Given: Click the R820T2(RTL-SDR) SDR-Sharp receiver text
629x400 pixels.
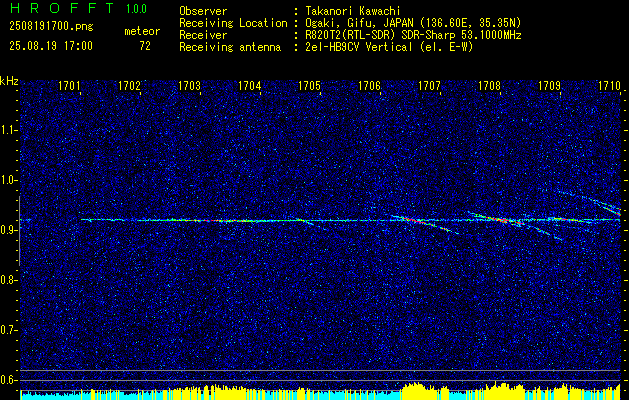Looking at the screenshot, I should pos(413,35).
